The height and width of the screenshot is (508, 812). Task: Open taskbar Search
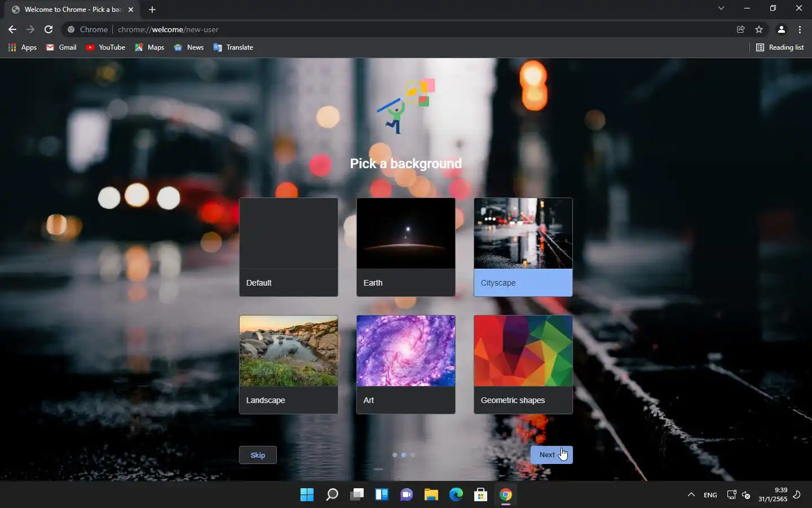tap(332, 495)
